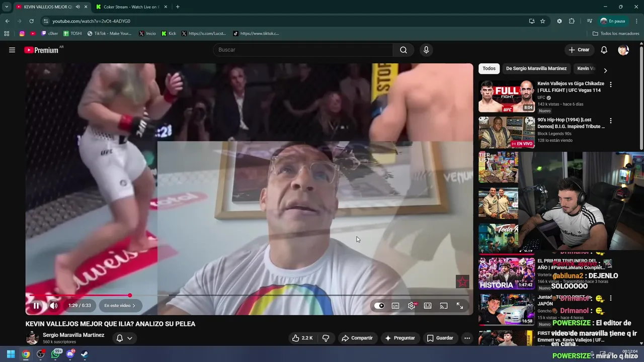
Task: Reload the current page
Action: tap(31, 21)
